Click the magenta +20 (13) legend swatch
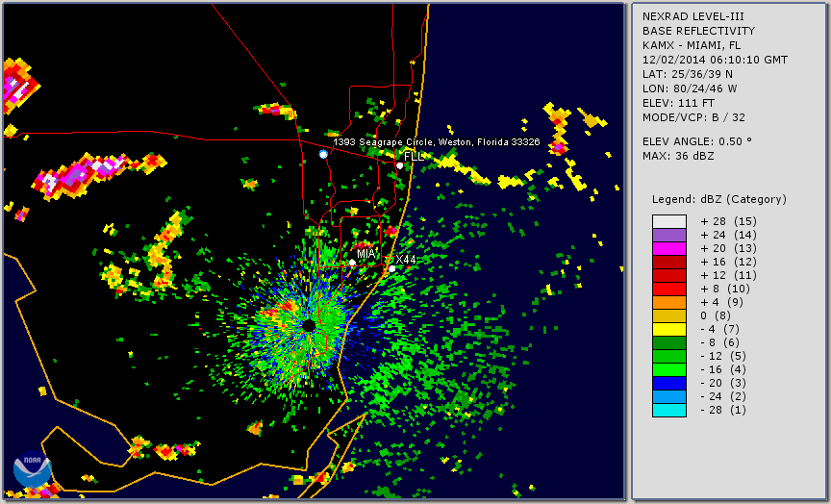Image resolution: width=831 pixels, height=504 pixels. pyautogui.click(x=668, y=248)
